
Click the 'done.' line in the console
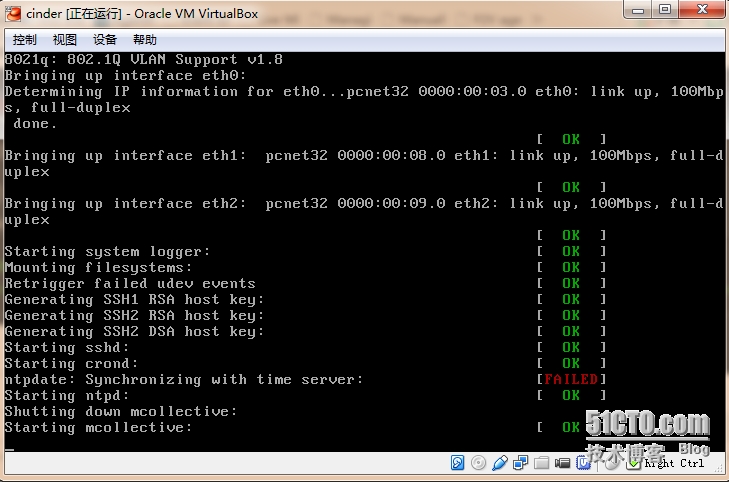point(35,124)
